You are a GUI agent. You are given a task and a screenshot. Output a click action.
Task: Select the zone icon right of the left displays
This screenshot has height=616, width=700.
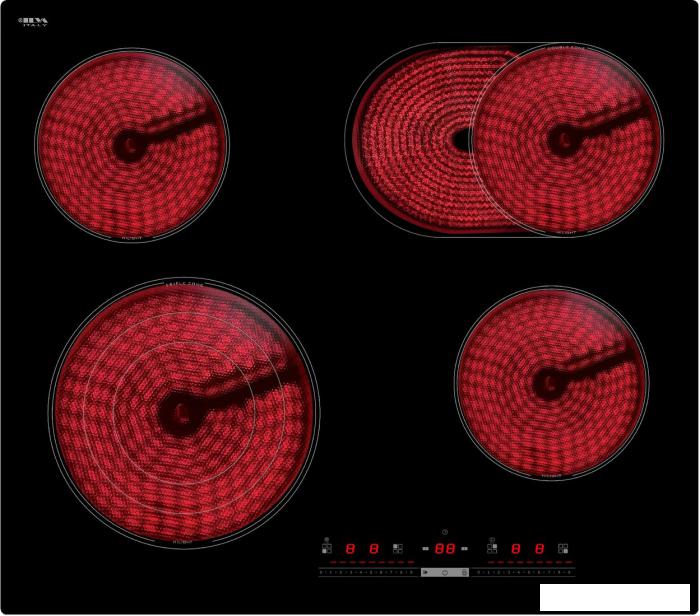[398, 549]
